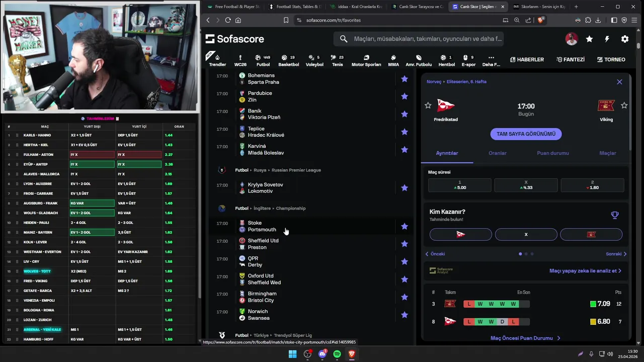Open the Hentbol category
Screen dimensions: 644x362
coord(446,60)
